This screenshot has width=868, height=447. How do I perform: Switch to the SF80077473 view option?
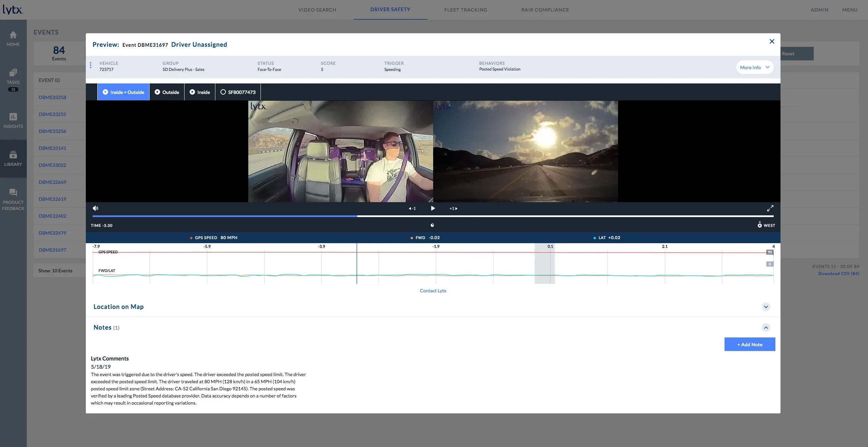coord(238,92)
